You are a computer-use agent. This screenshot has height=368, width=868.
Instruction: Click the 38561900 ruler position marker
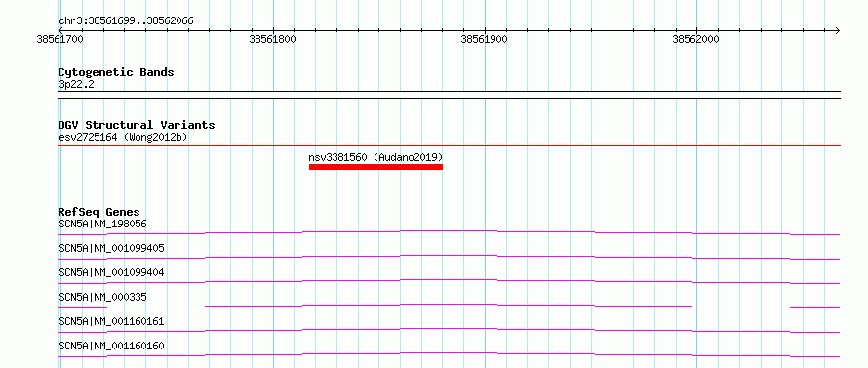[485, 39]
